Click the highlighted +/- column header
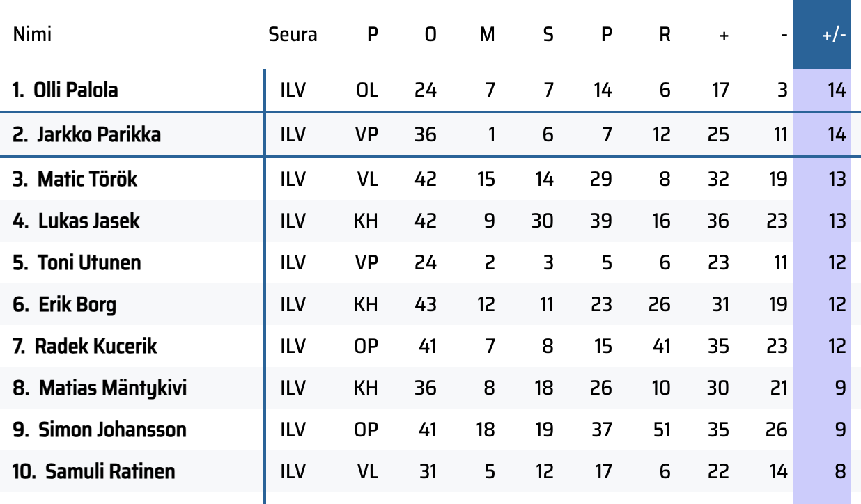The image size is (861, 504). pos(833,35)
